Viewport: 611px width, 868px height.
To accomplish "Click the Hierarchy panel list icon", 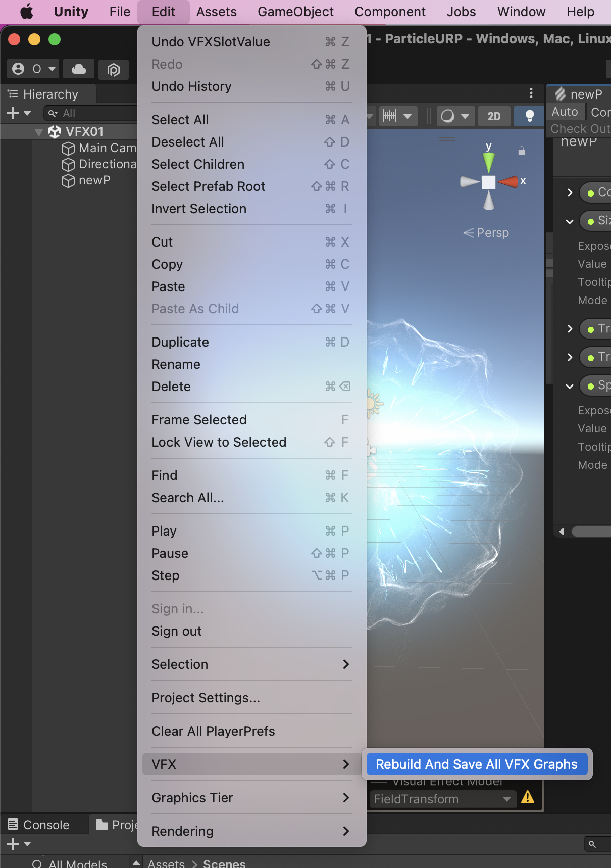I will coord(13,93).
